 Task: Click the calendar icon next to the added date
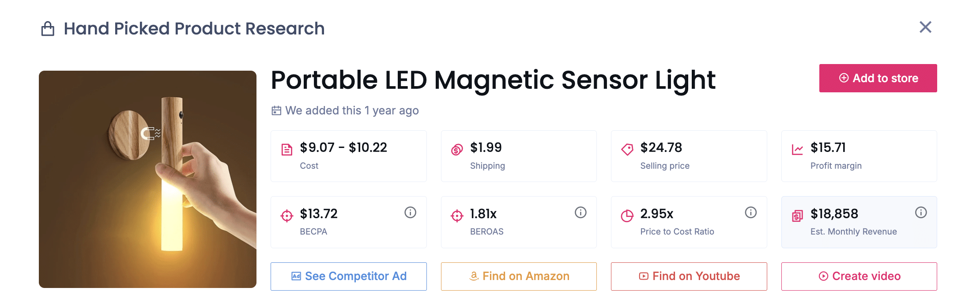[276, 110]
